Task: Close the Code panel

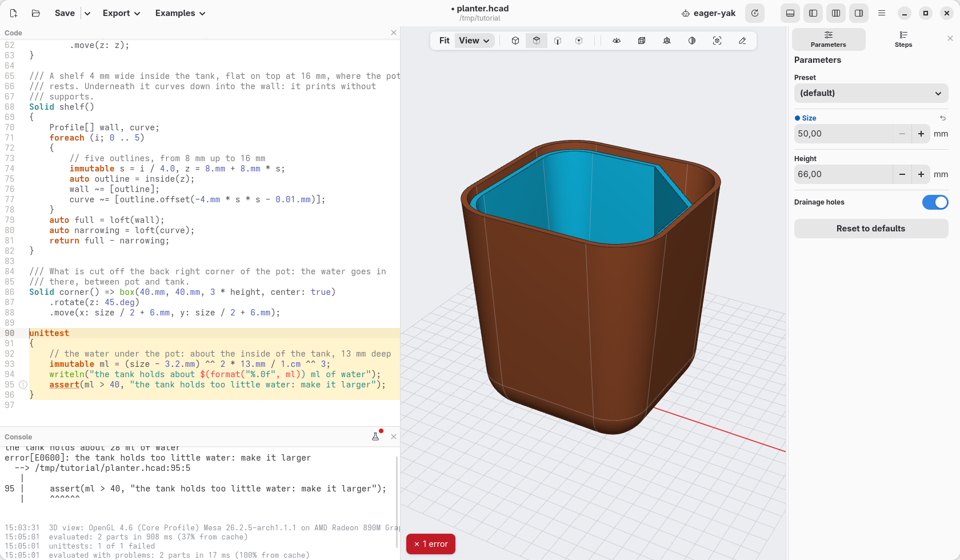Action: [394, 33]
